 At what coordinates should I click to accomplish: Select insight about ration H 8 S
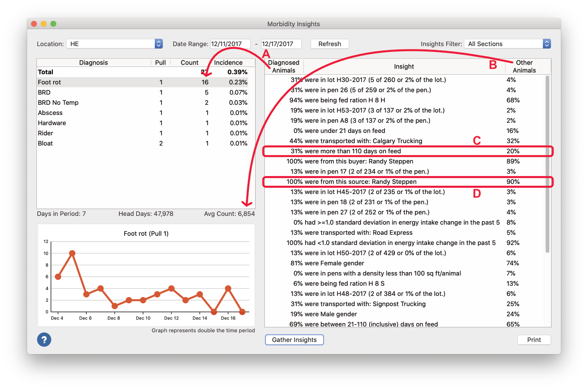tap(405, 283)
